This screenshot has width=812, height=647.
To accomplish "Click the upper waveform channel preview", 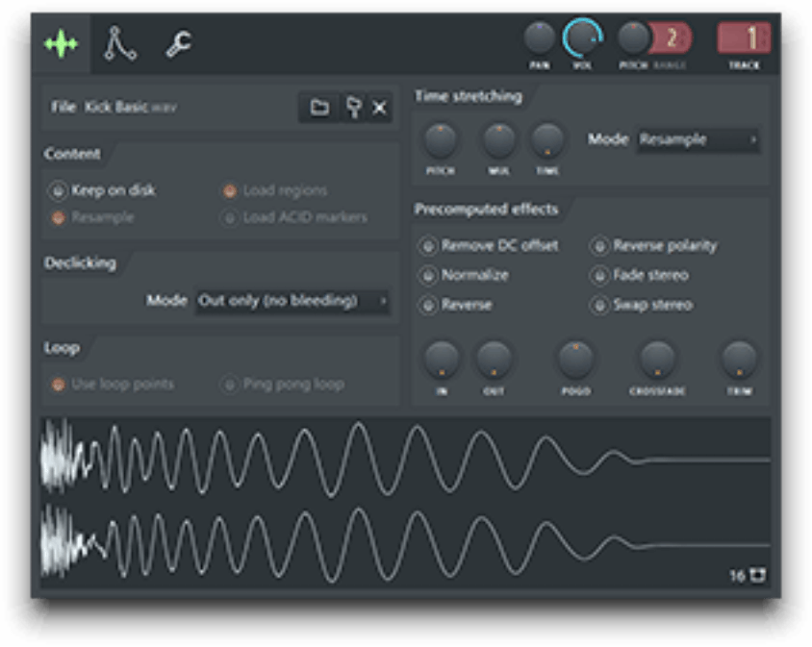I will pos(405,460).
